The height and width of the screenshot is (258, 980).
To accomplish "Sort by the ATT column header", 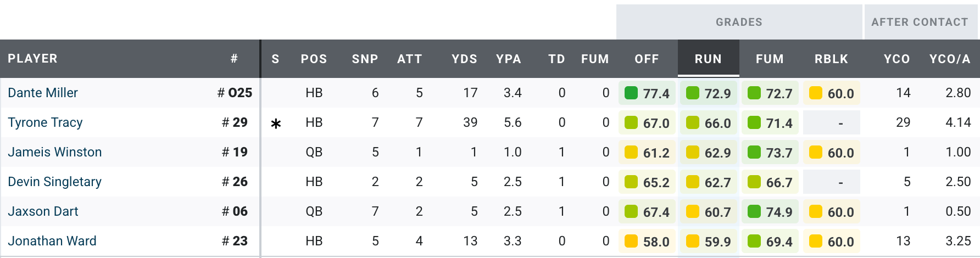I will pyautogui.click(x=410, y=59).
